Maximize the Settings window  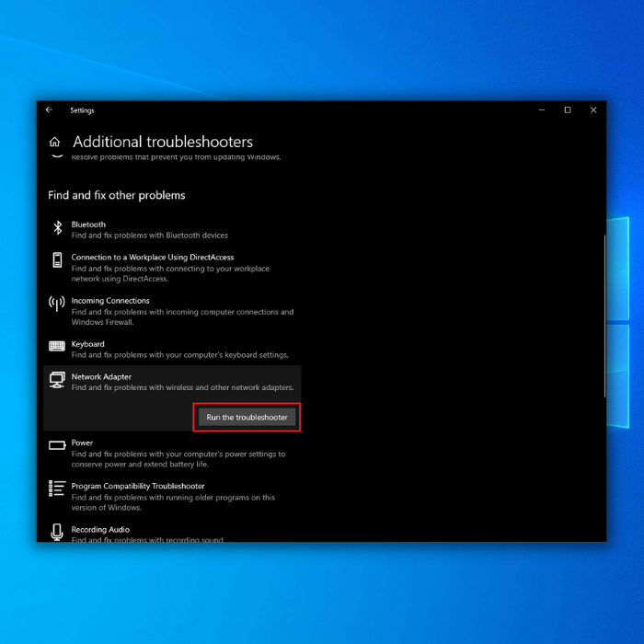tap(568, 110)
